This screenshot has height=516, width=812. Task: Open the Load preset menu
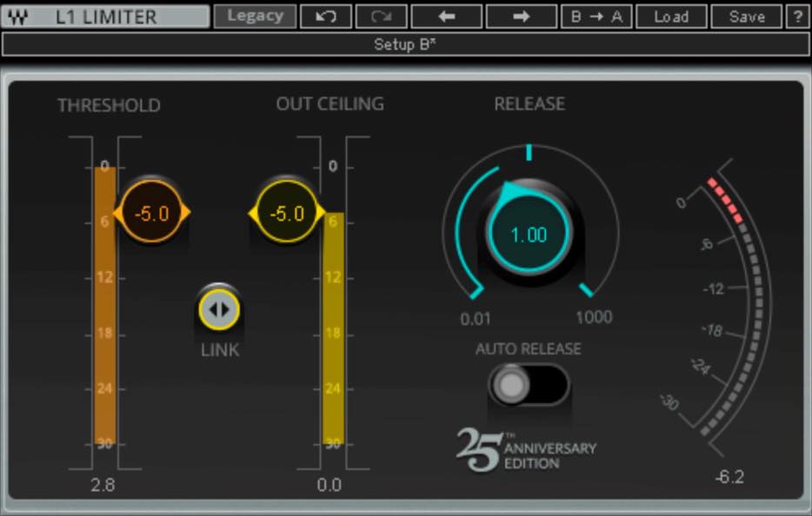(x=671, y=17)
